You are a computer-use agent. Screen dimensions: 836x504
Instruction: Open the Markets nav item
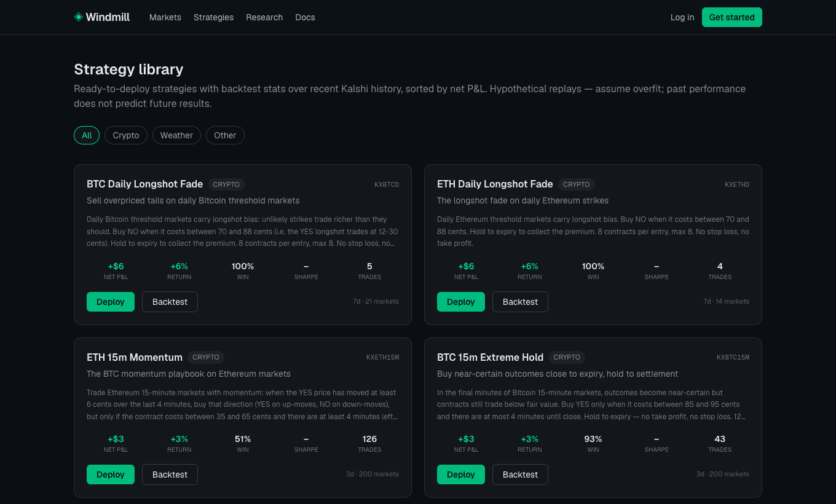165,17
